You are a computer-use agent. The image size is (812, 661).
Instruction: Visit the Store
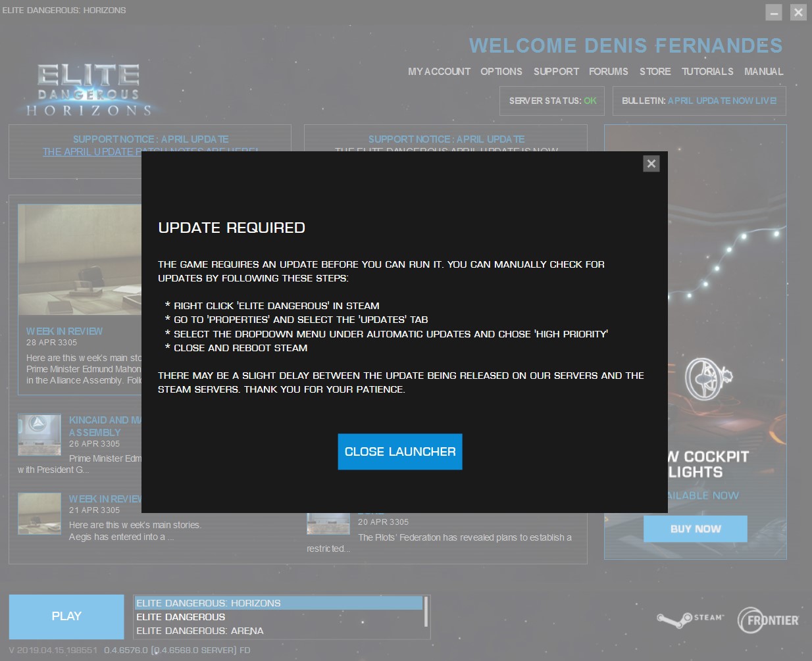point(655,72)
